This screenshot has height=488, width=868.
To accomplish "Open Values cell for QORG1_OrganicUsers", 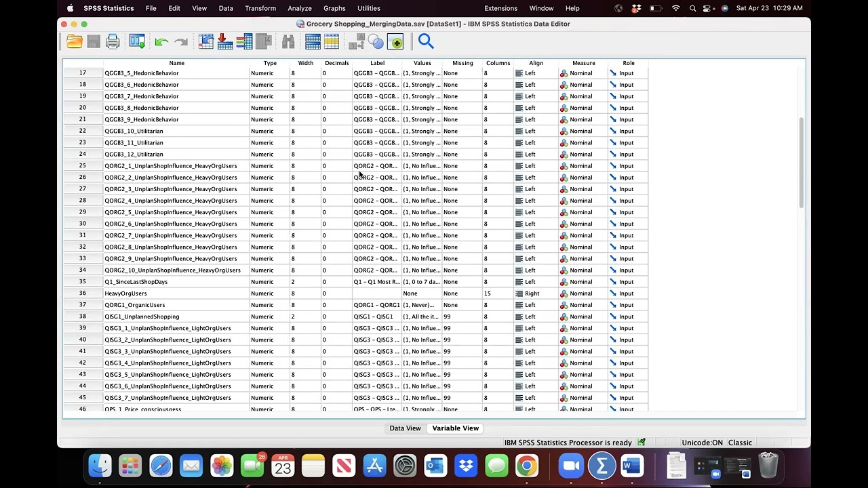I will [x=422, y=305].
